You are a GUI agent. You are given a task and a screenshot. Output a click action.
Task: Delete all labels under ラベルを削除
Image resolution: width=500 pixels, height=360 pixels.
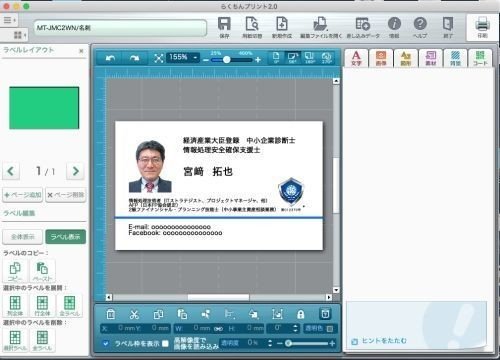[x=42, y=340]
